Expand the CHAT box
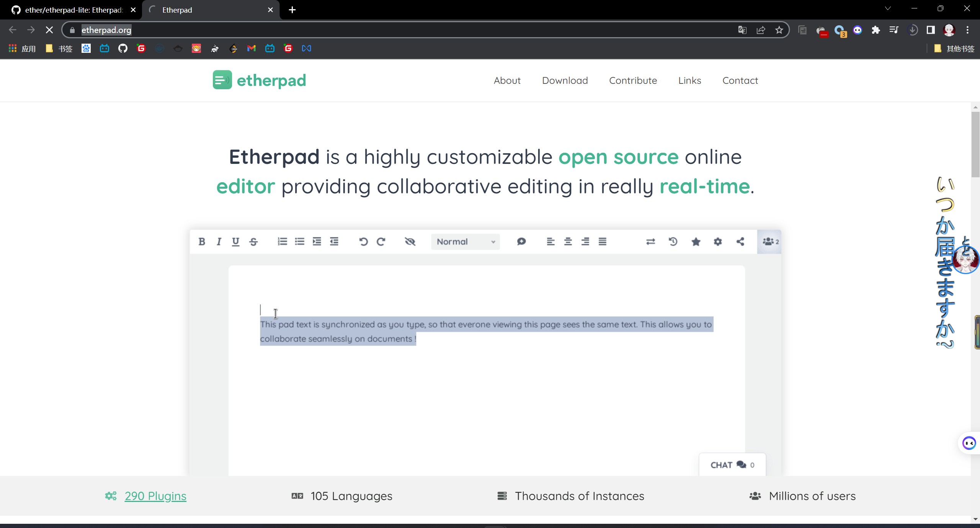The width and height of the screenshot is (980, 528). pos(732,465)
